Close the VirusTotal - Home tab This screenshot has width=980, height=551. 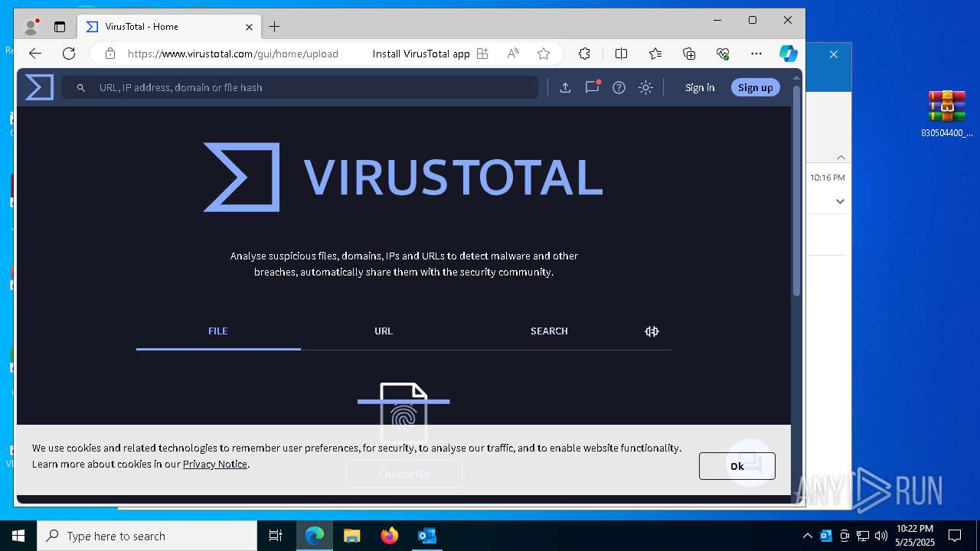point(249,27)
